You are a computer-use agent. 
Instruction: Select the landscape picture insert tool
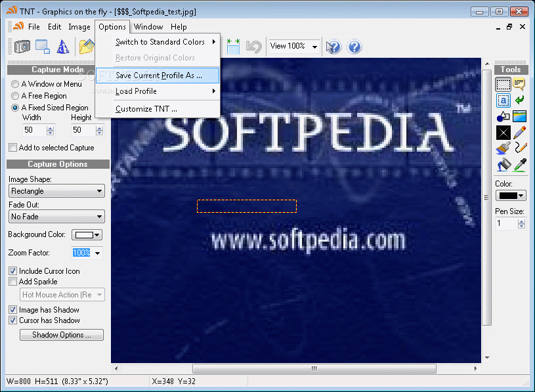(519, 116)
